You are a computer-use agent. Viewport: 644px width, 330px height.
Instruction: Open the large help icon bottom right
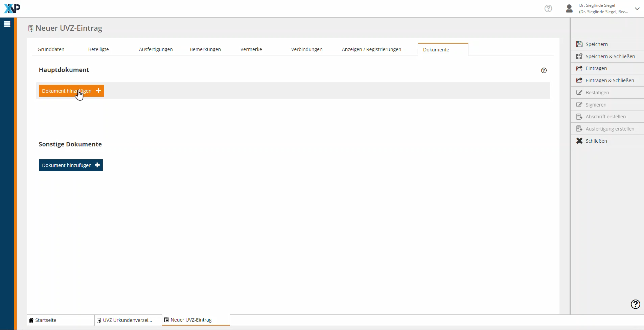tap(635, 304)
